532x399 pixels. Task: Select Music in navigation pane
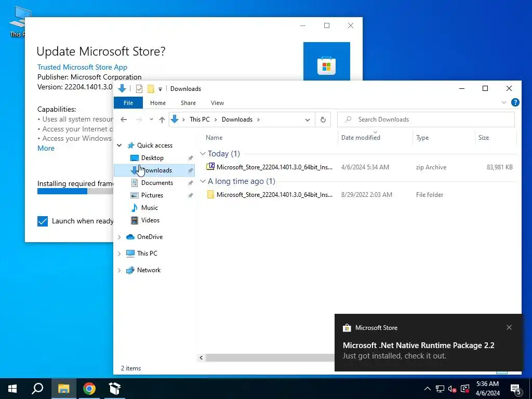click(x=150, y=208)
